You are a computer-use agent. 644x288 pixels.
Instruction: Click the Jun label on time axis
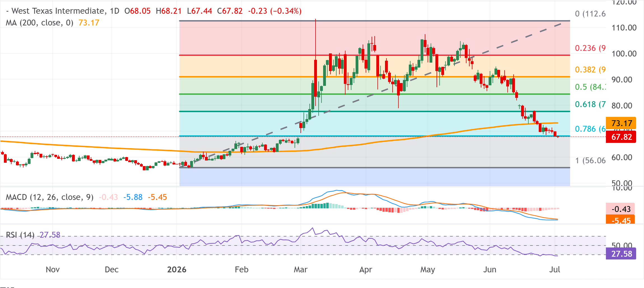tap(490, 270)
